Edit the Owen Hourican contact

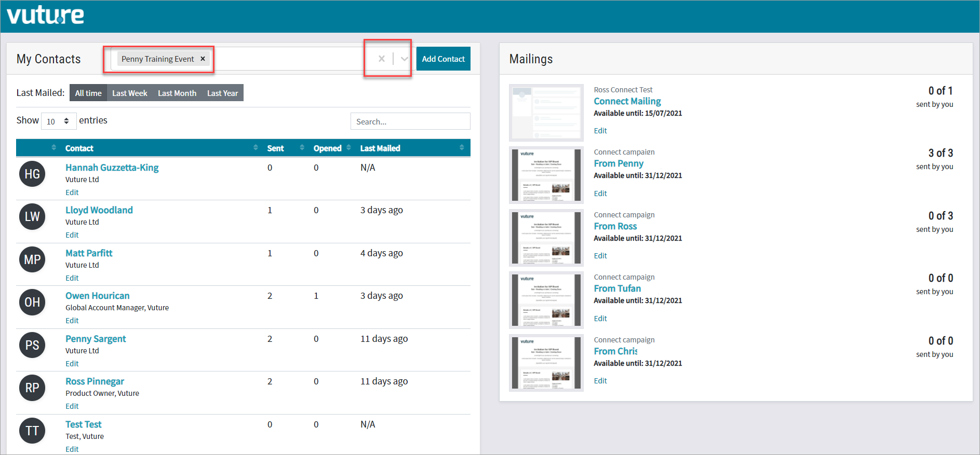coord(72,321)
